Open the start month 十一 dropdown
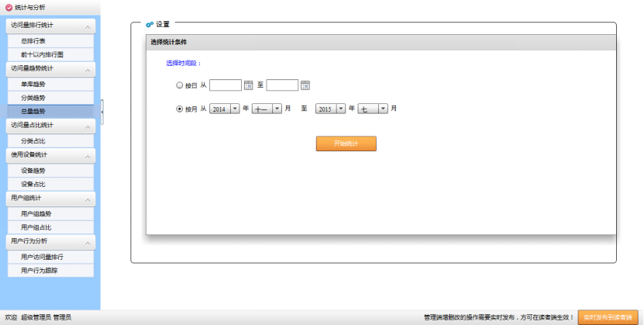 pyautogui.click(x=277, y=109)
